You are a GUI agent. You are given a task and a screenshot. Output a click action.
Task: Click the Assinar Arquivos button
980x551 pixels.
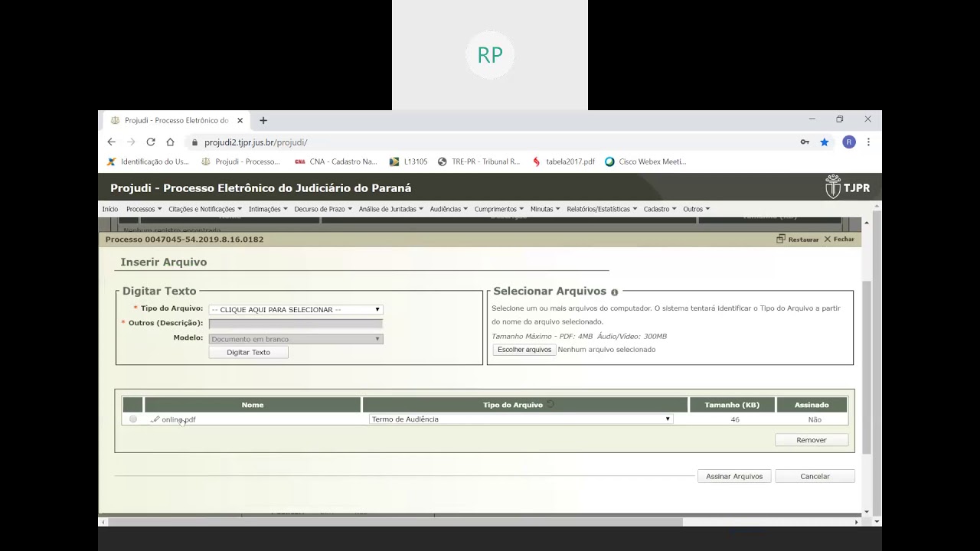(734, 476)
